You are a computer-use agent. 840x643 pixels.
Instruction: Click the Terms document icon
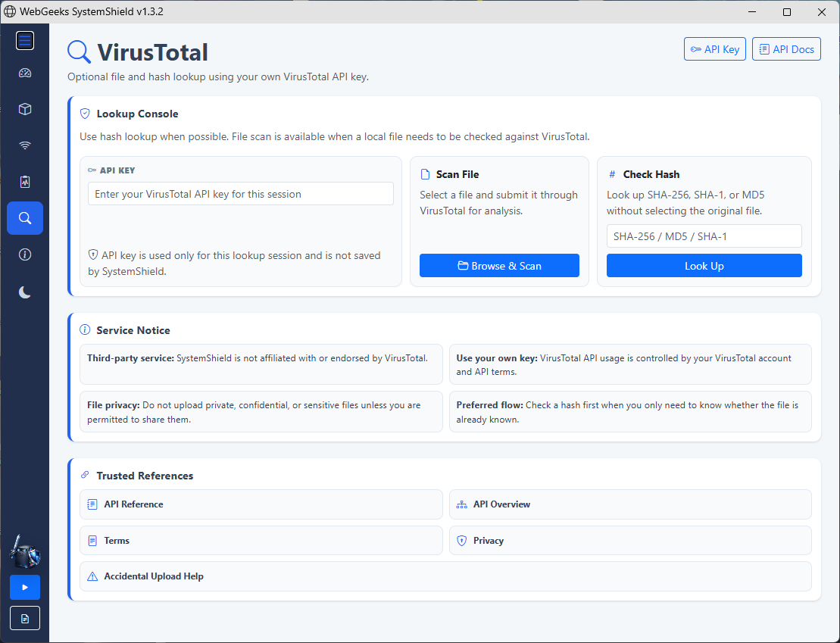[x=92, y=541]
